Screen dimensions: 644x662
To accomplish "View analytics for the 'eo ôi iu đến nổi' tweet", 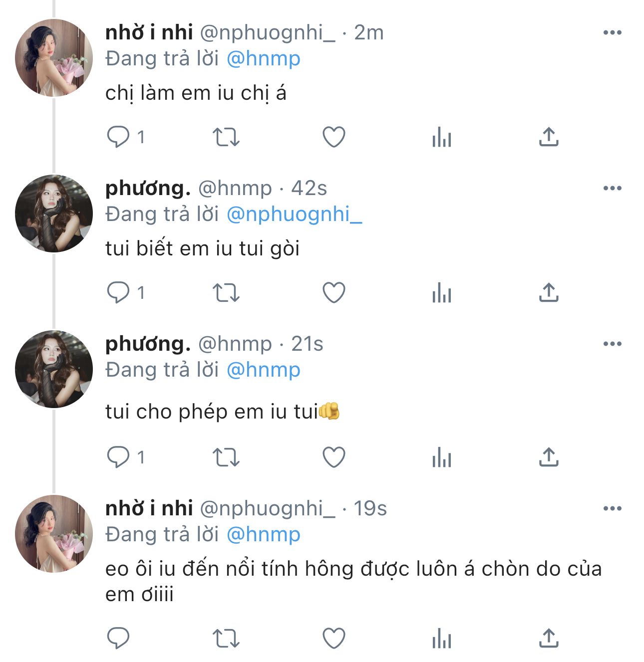I will [442, 638].
